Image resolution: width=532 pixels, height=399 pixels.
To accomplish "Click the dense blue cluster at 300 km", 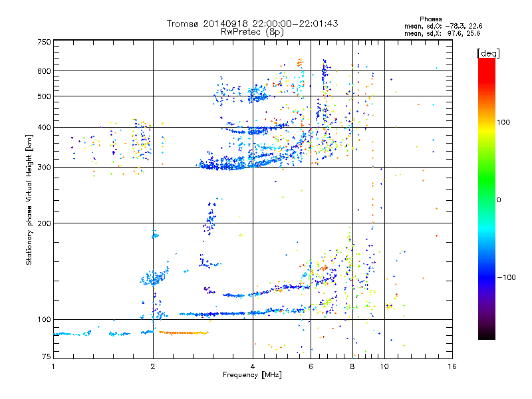I will (222, 163).
